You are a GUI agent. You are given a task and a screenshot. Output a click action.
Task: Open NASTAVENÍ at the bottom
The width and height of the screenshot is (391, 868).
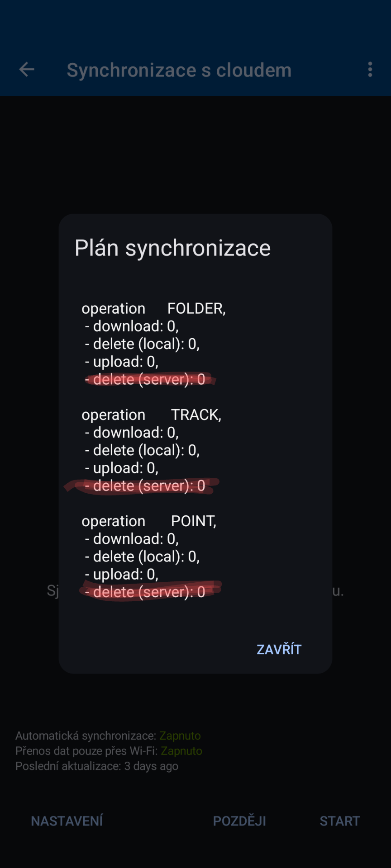tap(67, 821)
